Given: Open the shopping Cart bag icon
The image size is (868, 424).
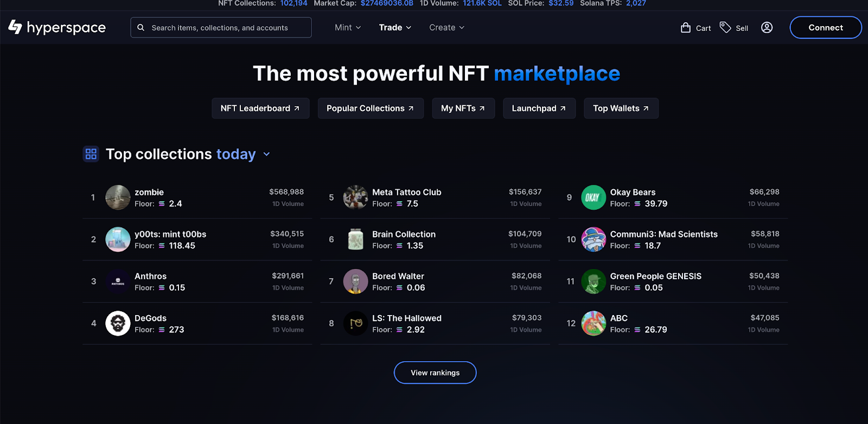Looking at the screenshot, I should pyautogui.click(x=686, y=28).
